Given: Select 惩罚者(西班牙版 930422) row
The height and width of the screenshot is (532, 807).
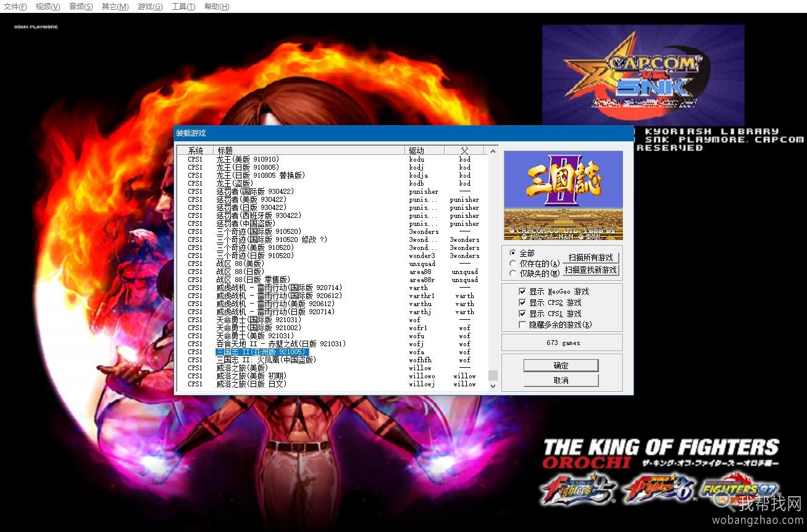Looking at the screenshot, I should pos(332,215).
